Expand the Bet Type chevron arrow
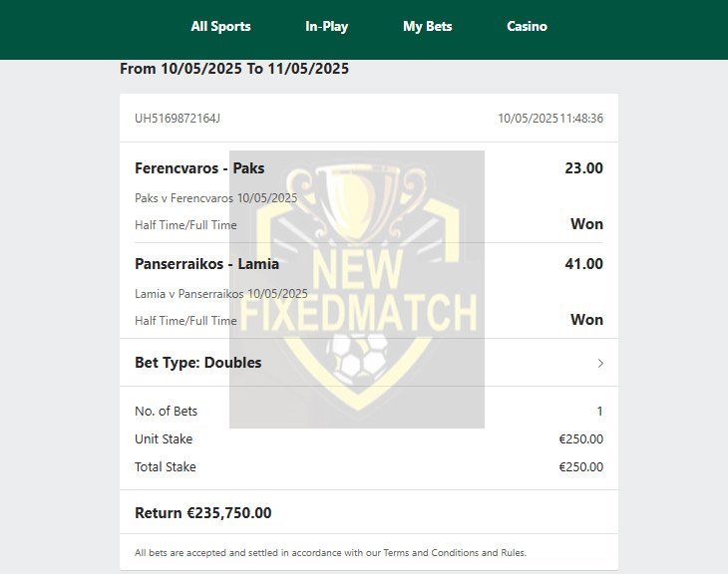728x574 pixels. tap(600, 363)
